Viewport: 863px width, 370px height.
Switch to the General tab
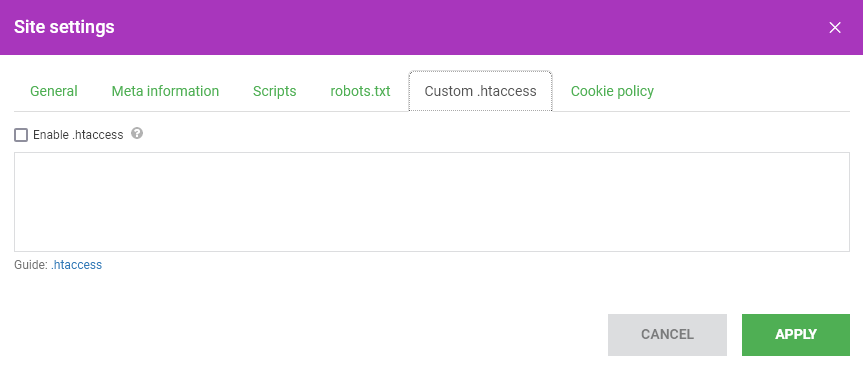tap(53, 91)
